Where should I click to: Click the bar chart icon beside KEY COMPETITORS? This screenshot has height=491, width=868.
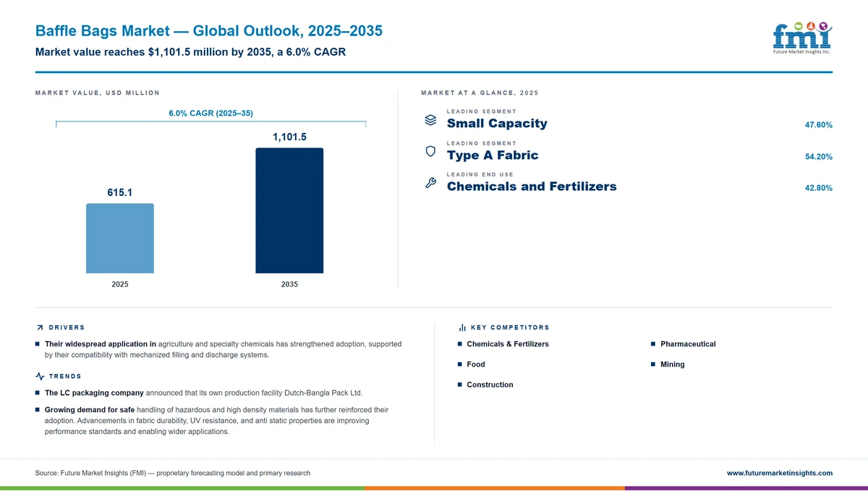tap(462, 328)
